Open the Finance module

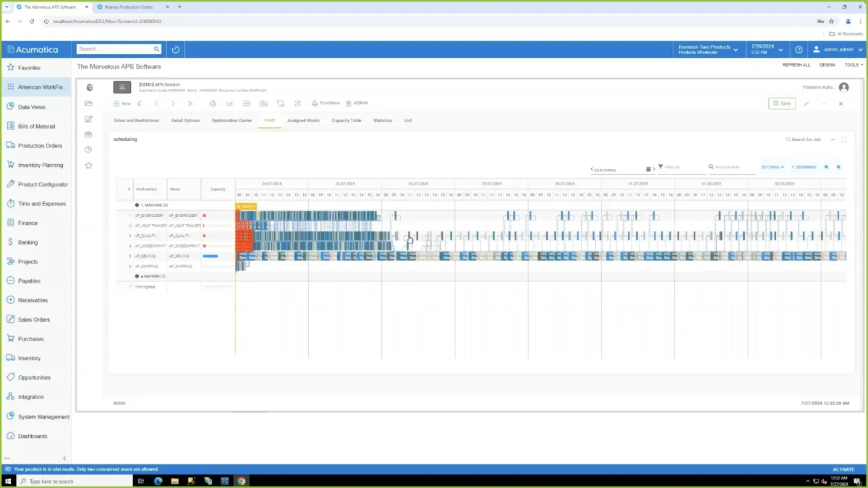pos(35,223)
